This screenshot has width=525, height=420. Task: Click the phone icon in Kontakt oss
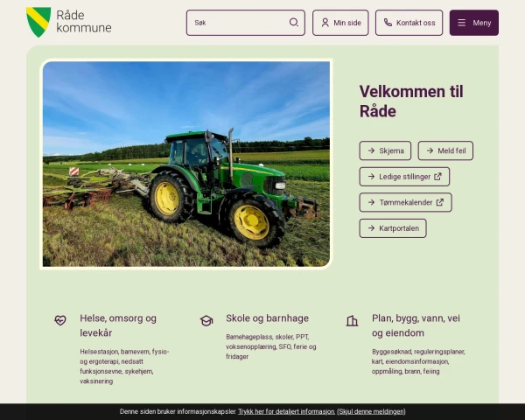coord(388,23)
